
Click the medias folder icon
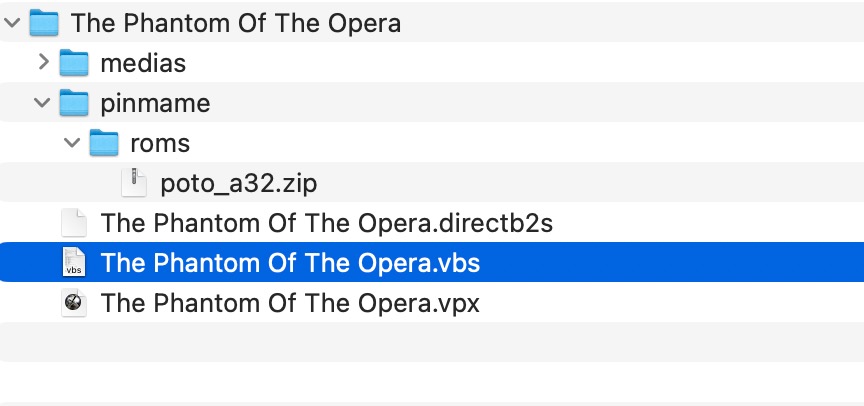[75, 63]
